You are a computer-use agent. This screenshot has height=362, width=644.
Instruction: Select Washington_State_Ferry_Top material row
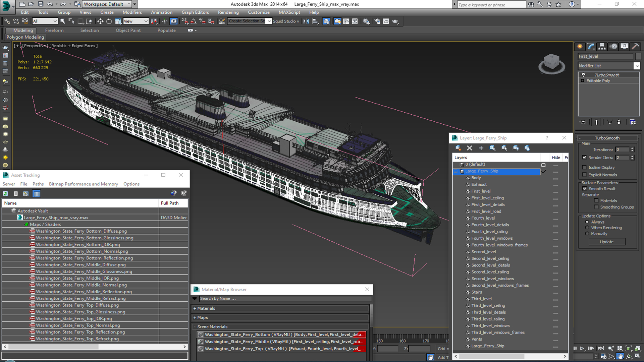pyautogui.click(x=281, y=349)
